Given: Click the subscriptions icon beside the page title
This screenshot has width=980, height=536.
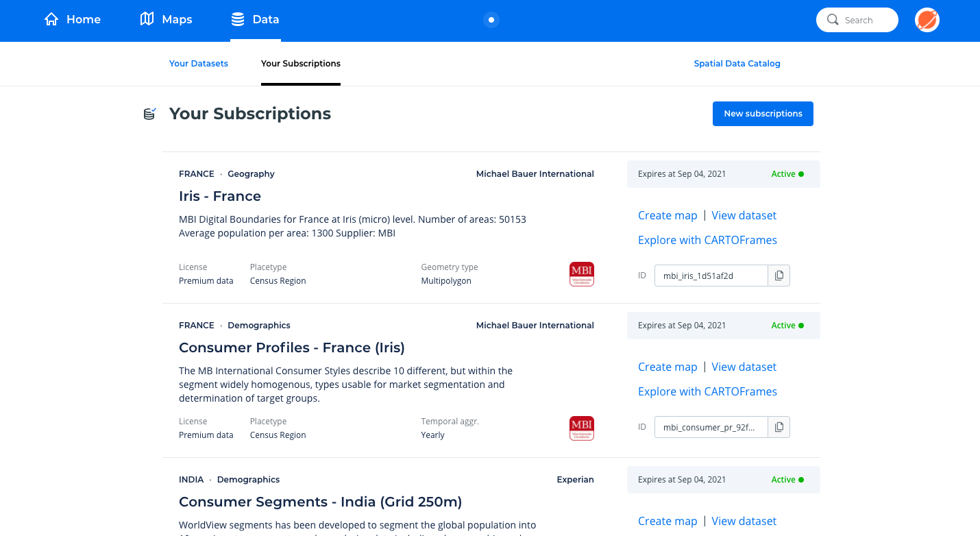Looking at the screenshot, I should click(149, 114).
